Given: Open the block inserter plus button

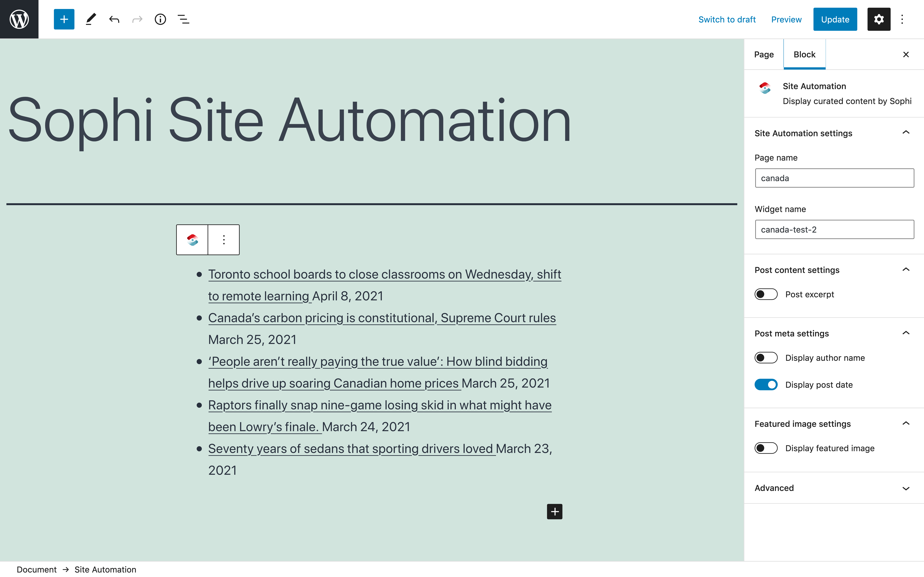Looking at the screenshot, I should coord(64,19).
